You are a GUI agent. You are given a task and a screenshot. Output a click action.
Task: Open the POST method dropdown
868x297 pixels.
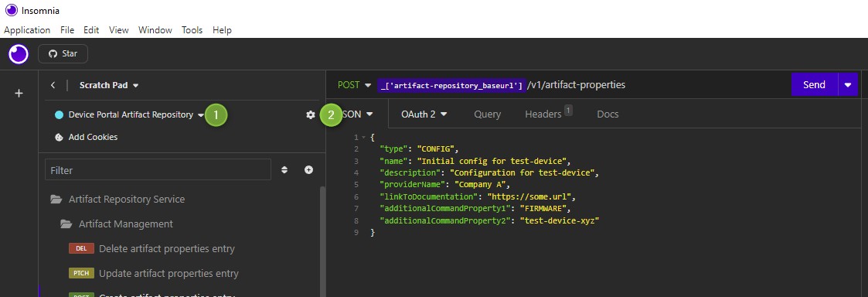[354, 85]
